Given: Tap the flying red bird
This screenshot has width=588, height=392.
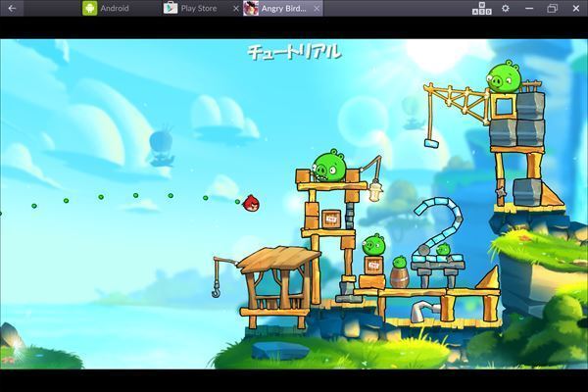Looking at the screenshot, I should pos(251,204).
